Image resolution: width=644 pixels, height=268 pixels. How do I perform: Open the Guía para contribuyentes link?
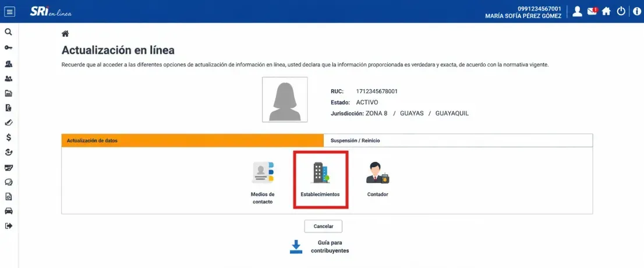[330, 246]
